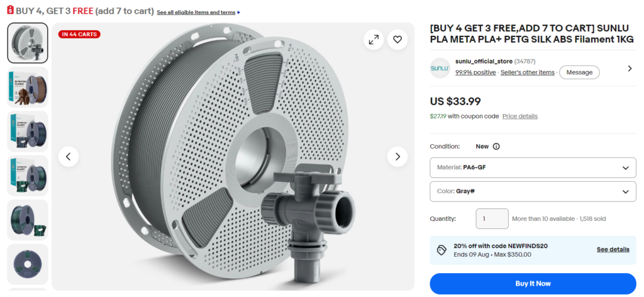The image size is (644, 297).
Task: Expand the product image to full view
Action: pyautogui.click(x=374, y=40)
